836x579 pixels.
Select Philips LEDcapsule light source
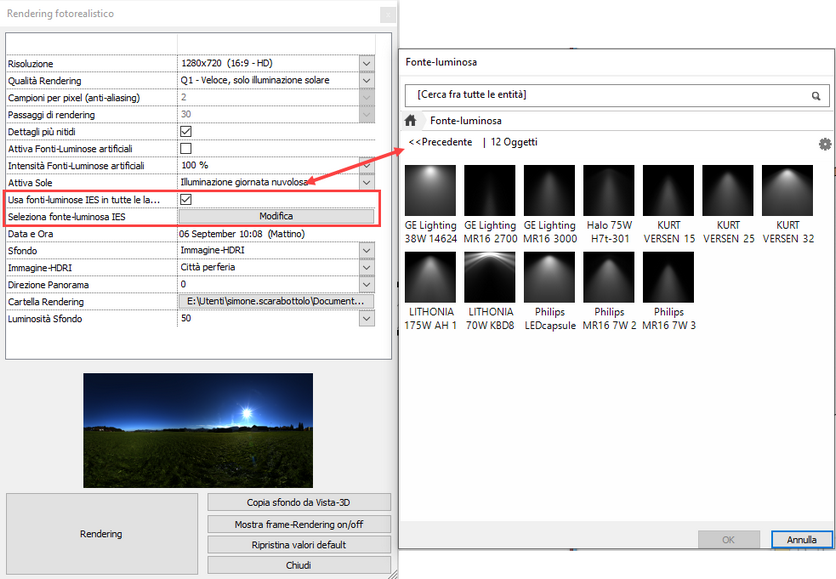[550, 291]
